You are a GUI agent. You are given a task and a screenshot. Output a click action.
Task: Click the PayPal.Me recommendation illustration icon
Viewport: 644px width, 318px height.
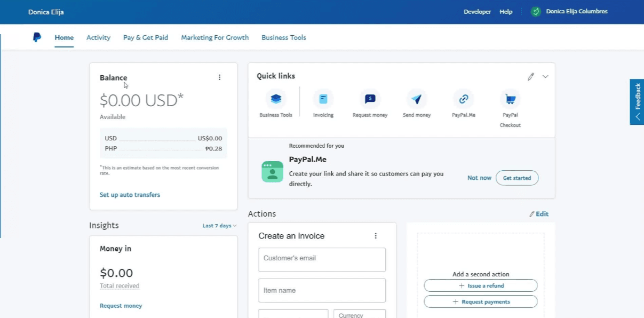(x=272, y=172)
